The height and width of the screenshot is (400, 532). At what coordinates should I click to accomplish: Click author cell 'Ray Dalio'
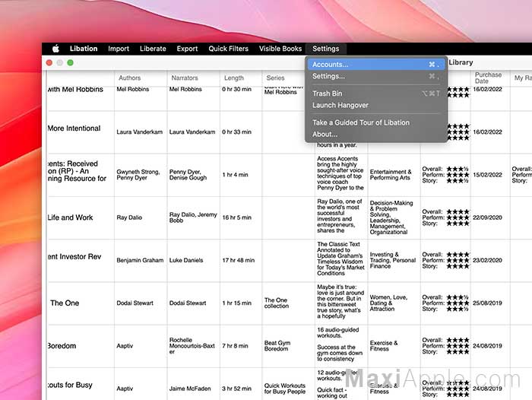(141, 217)
